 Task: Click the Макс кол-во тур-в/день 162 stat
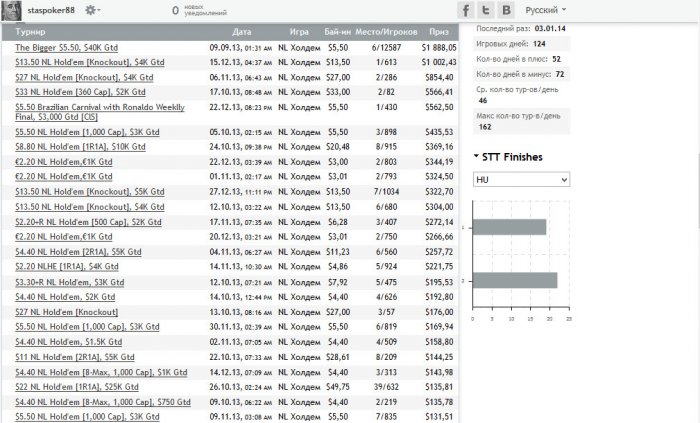point(521,121)
